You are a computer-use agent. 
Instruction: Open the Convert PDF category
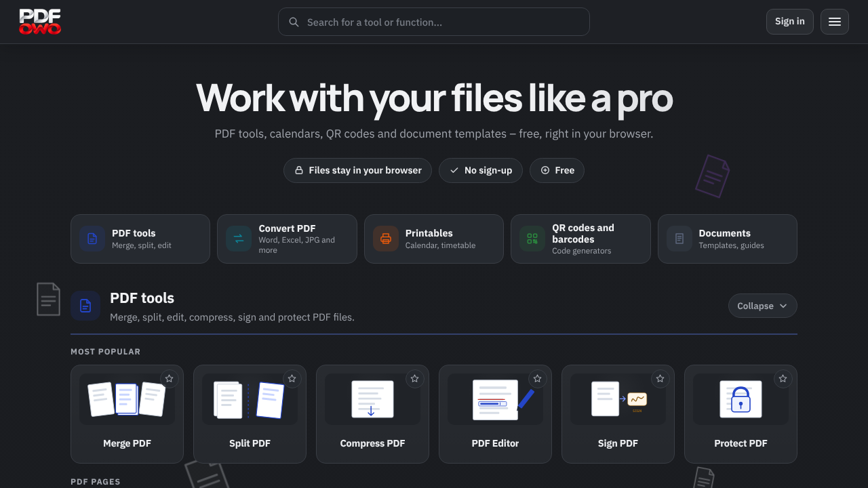pos(287,239)
